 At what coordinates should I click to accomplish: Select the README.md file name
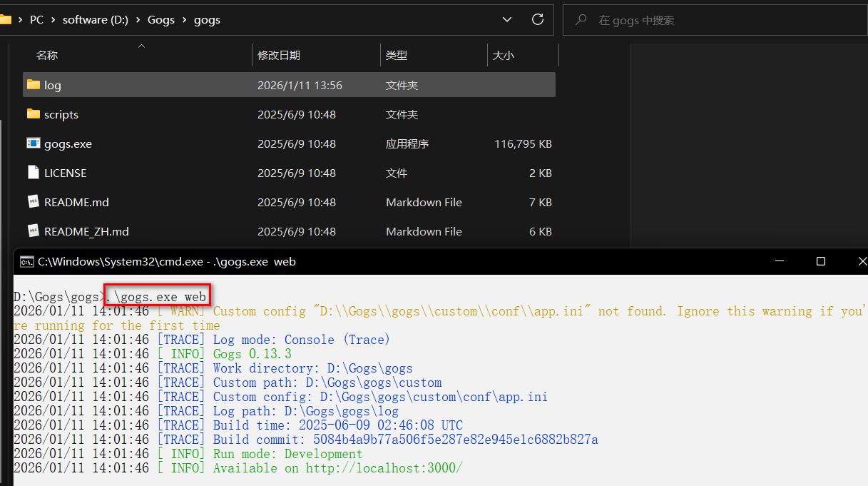tap(76, 202)
